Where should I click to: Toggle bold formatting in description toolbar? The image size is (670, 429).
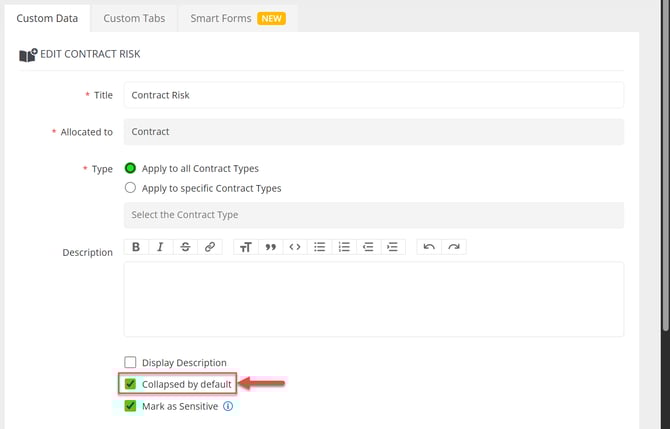point(136,247)
